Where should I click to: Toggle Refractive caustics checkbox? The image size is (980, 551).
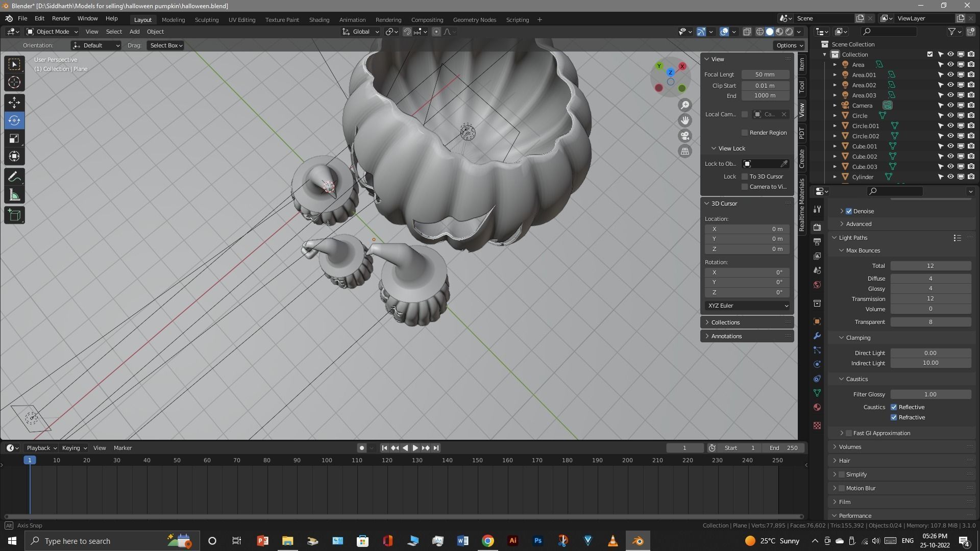pos(894,417)
